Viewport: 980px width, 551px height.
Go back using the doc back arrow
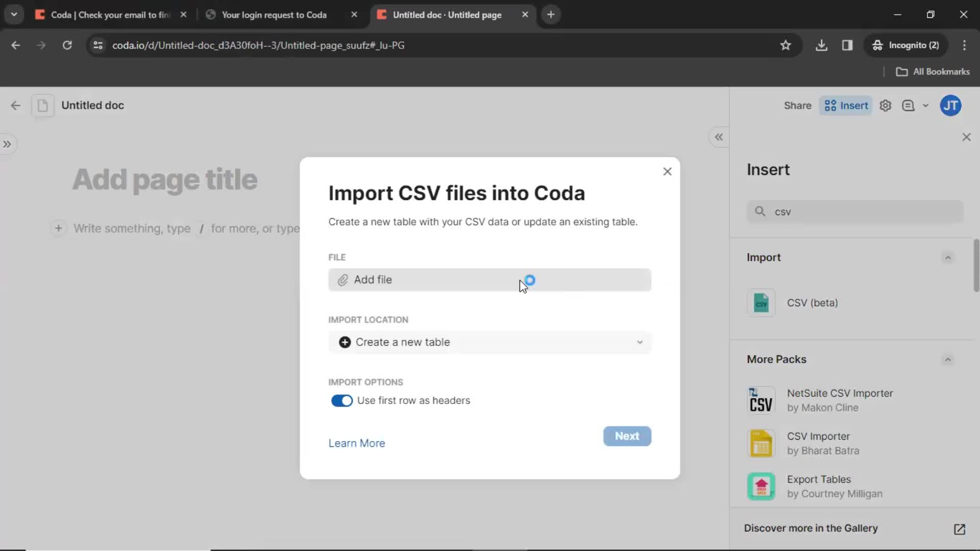(16, 106)
